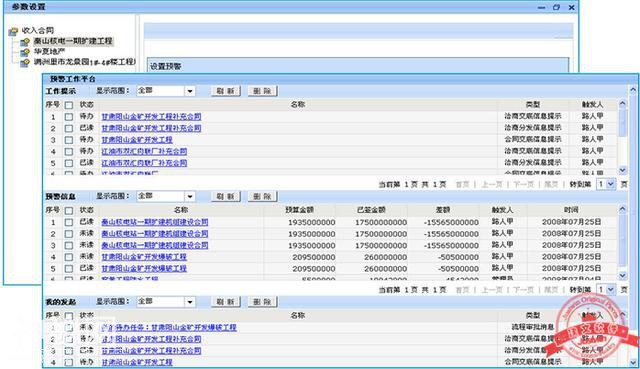The image size is (640, 369).
Task: Check row 4 checkbox in 预警信息
Action: (x=69, y=257)
